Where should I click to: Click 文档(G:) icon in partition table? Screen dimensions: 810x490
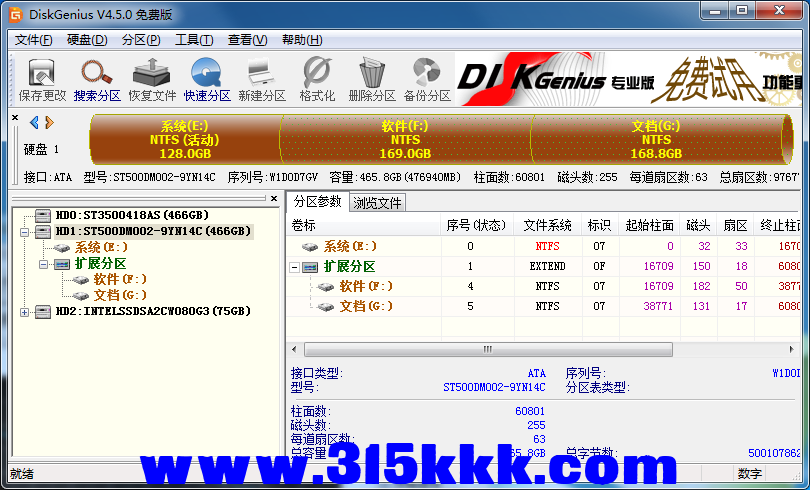[326, 307]
